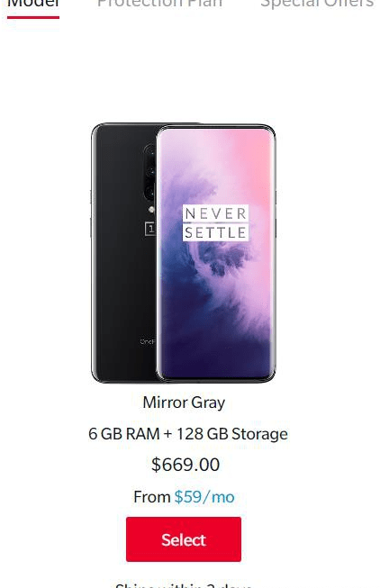
Task: Click the red underline beneath Model tab
Action: click(33, 17)
